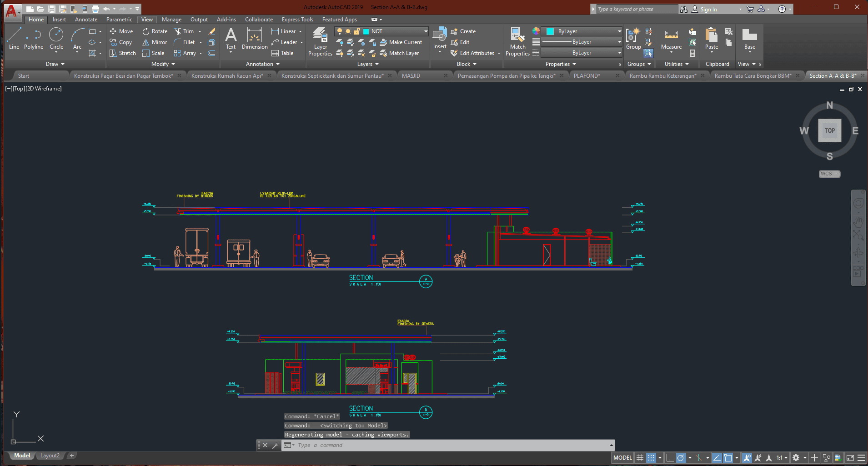Click Make Current layer button
The width and height of the screenshot is (868, 466).
(x=401, y=42)
